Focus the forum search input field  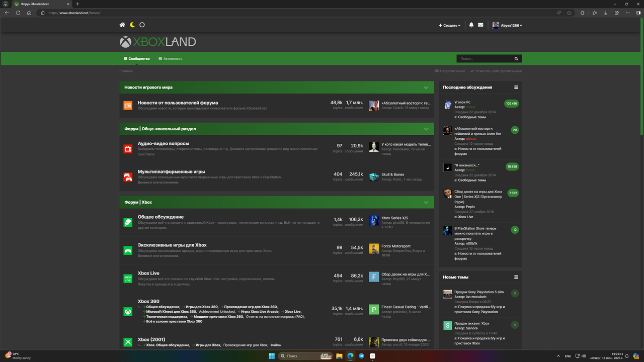(484, 58)
